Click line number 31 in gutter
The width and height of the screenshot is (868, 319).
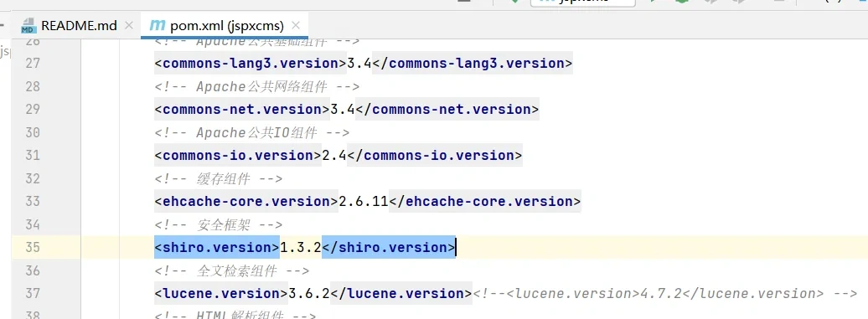coord(33,156)
